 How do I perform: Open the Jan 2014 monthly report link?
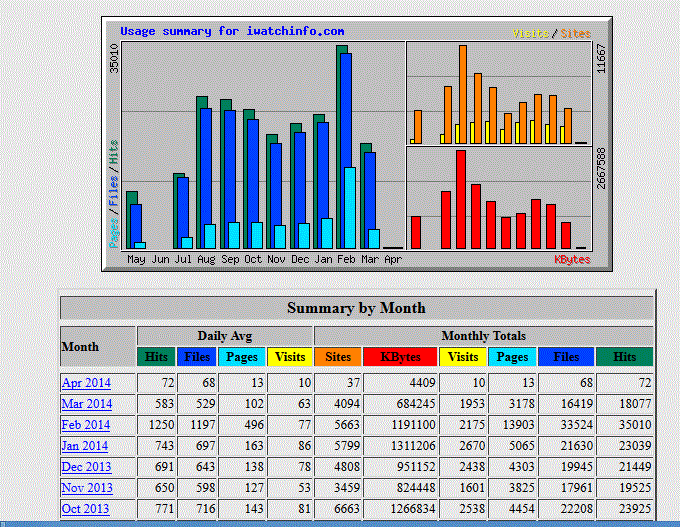point(85,446)
